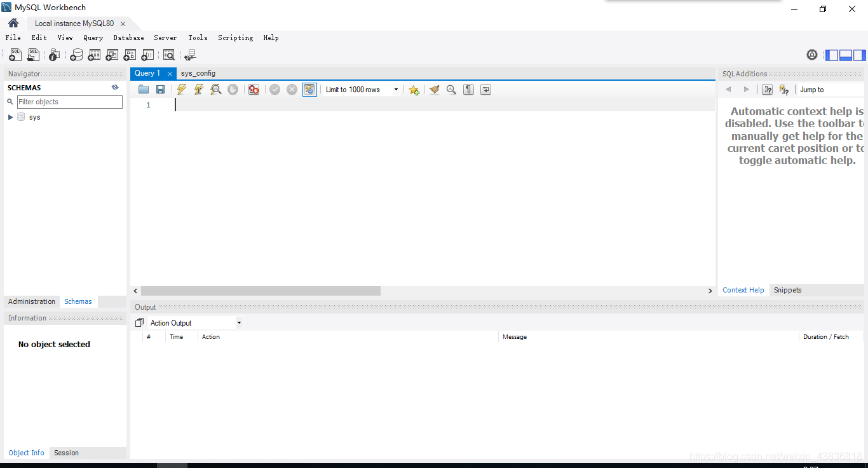868x468 pixels.
Task: Switch to the Administration tab
Action: coord(32,301)
